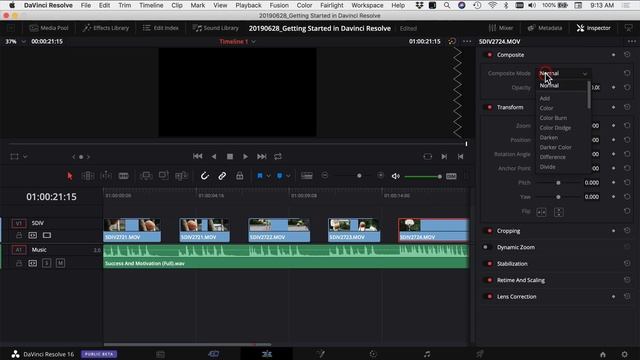Expand the Lens Correction section
Screen dimensions: 640x360
pyautogui.click(x=516, y=297)
